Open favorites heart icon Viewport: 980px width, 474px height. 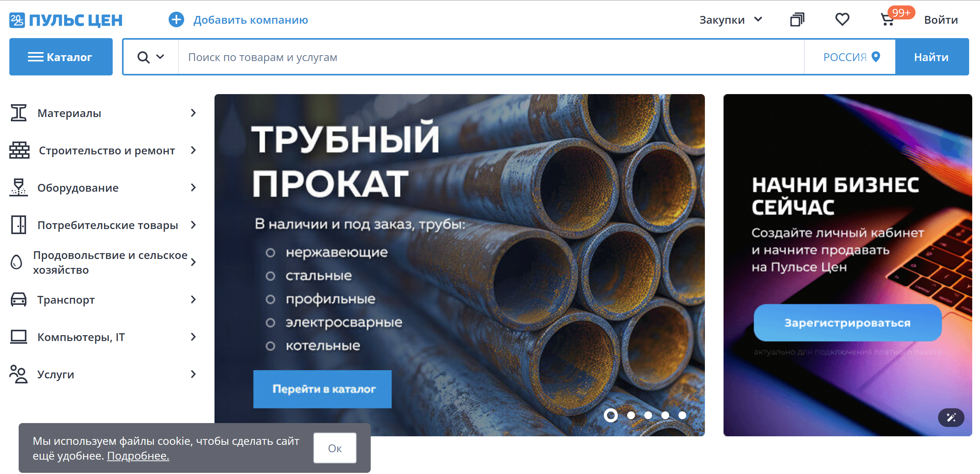pos(842,19)
